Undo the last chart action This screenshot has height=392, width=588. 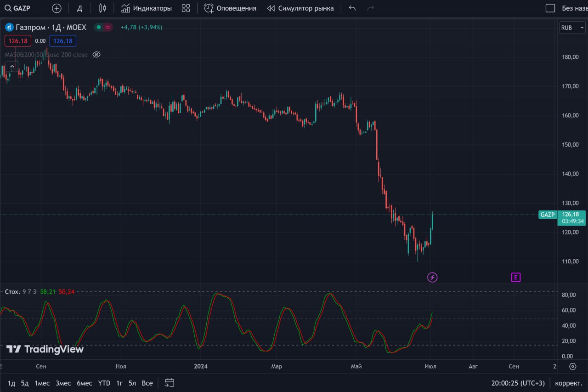click(352, 8)
